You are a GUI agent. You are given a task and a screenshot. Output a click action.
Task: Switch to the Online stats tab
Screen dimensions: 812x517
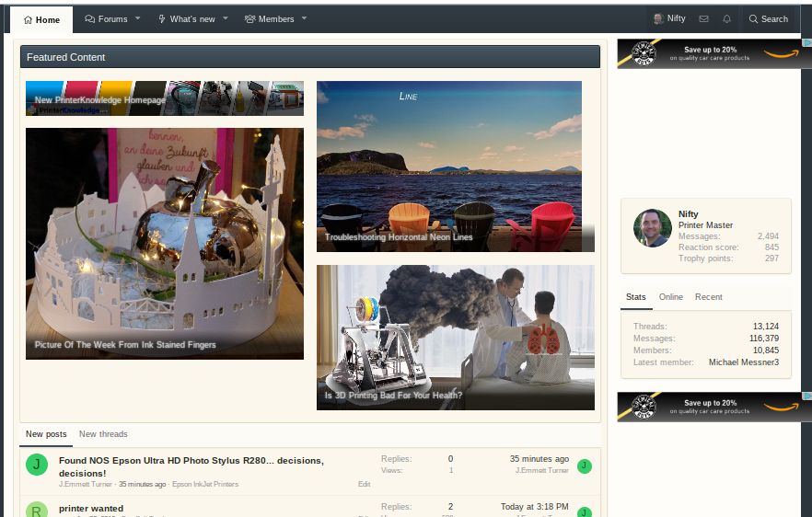[670, 297]
